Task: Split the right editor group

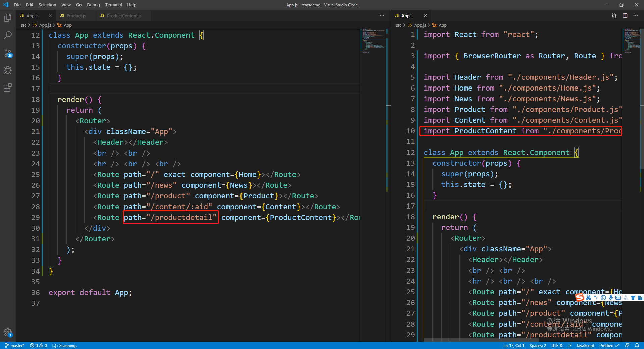Action: pyautogui.click(x=625, y=16)
